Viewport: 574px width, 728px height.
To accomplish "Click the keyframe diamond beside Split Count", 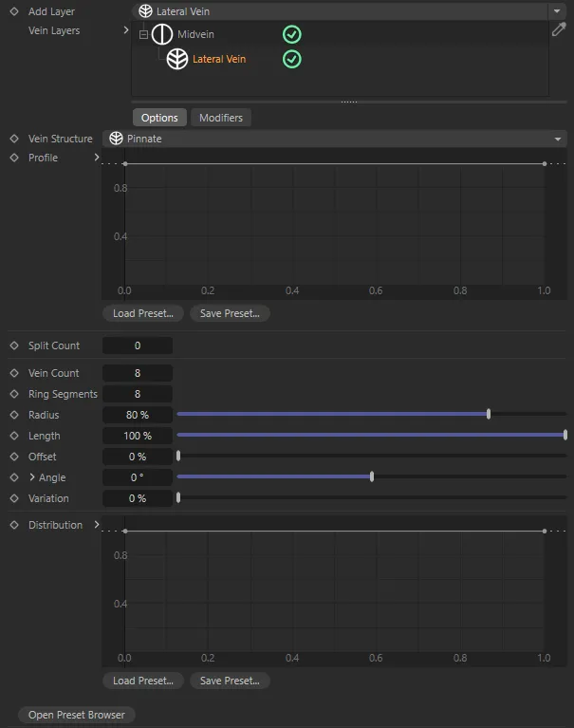I will click(13, 345).
